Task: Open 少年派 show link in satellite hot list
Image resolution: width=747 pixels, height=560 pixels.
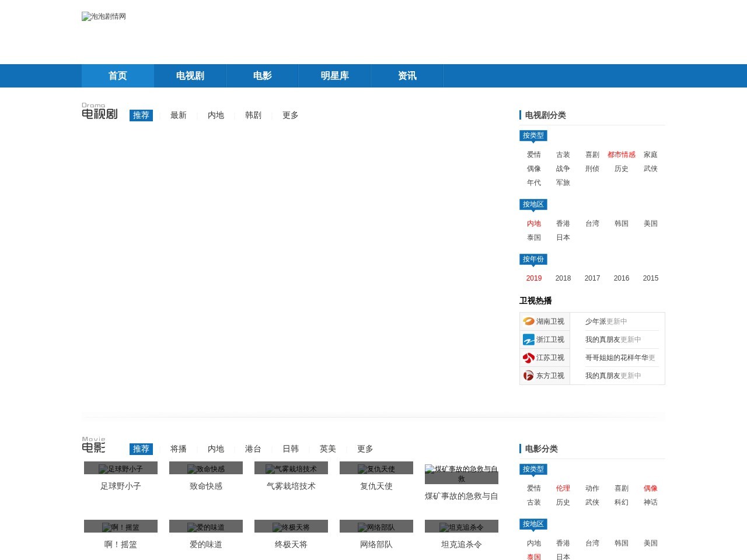Action: 595,321
